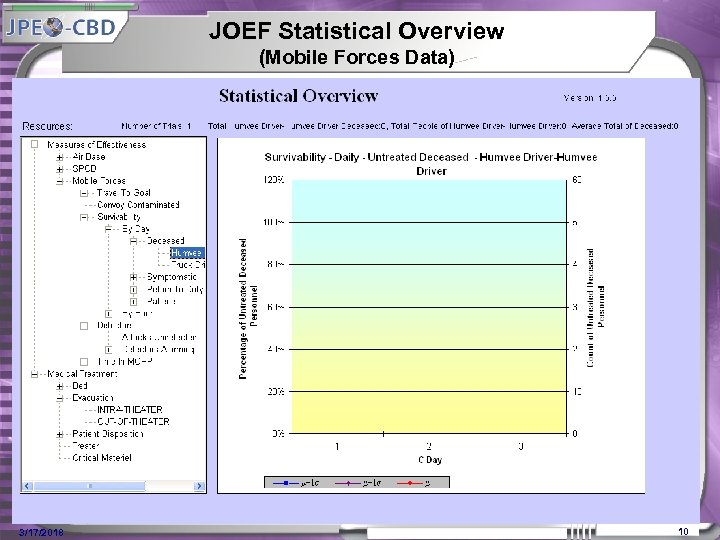Expand the Symptomatic node
This screenshot has height=540, width=720.
point(133,277)
